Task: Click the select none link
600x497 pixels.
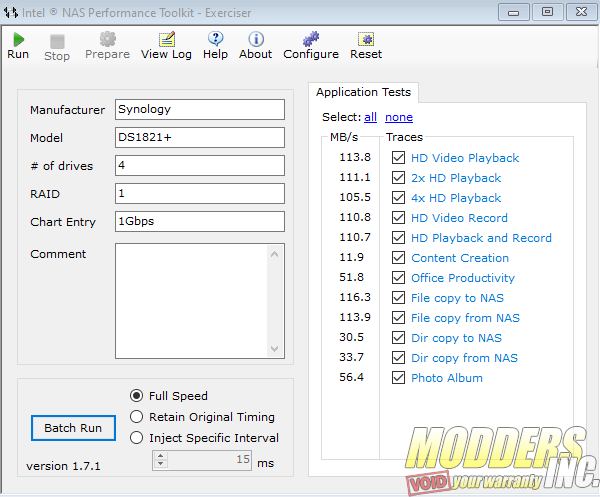Action: click(399, 117)
